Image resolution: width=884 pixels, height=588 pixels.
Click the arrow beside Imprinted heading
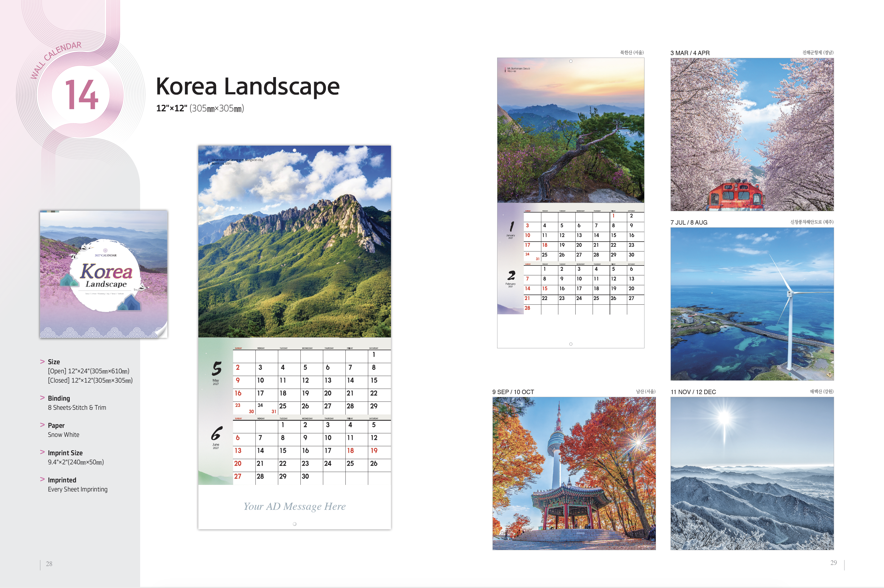pos(42,480)
